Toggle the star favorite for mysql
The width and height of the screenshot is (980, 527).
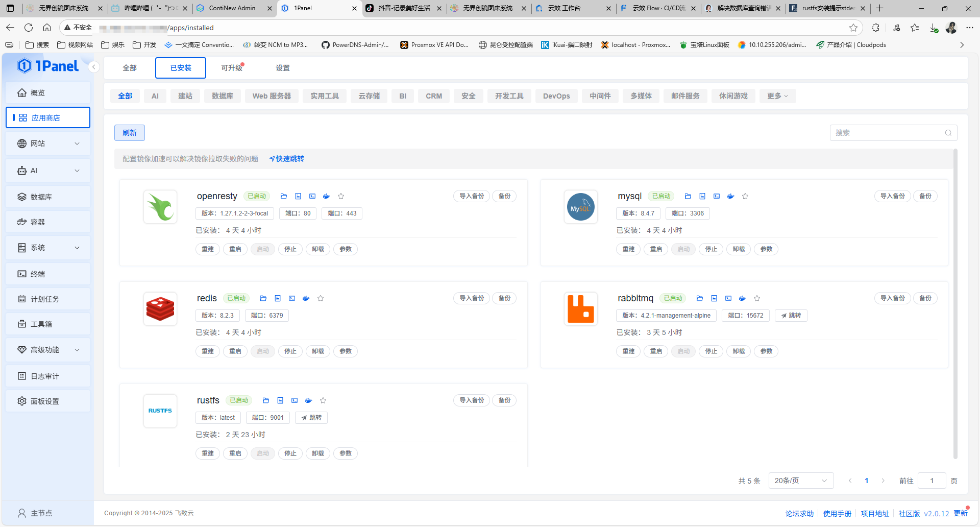[x=745, y=196]
